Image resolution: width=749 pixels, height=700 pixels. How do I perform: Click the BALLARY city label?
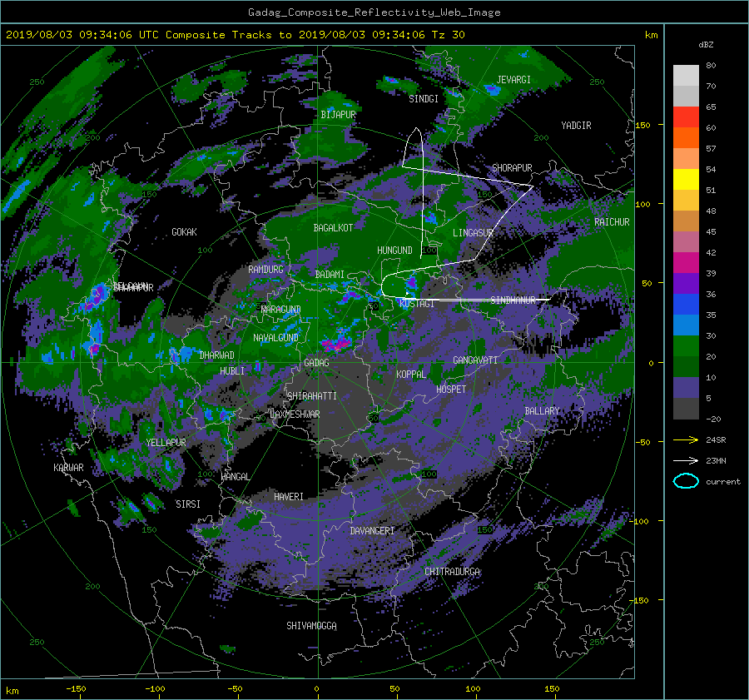pos(542,411)
